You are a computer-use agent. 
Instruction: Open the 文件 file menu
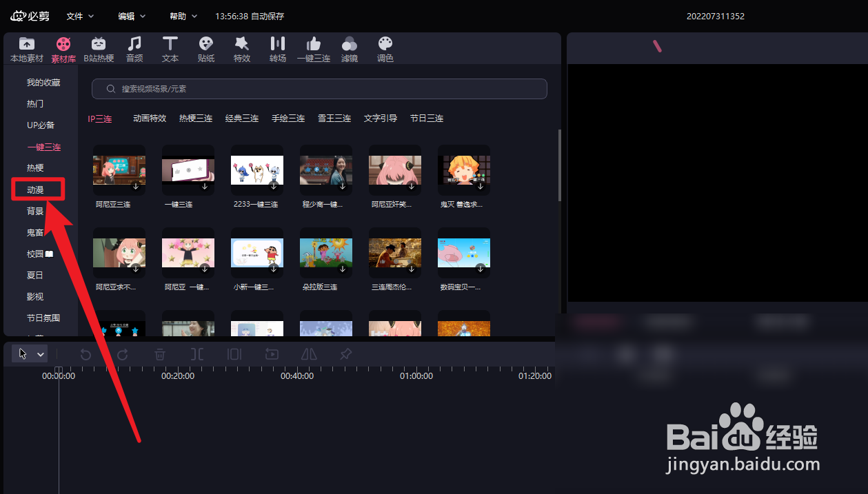(80, 16)
